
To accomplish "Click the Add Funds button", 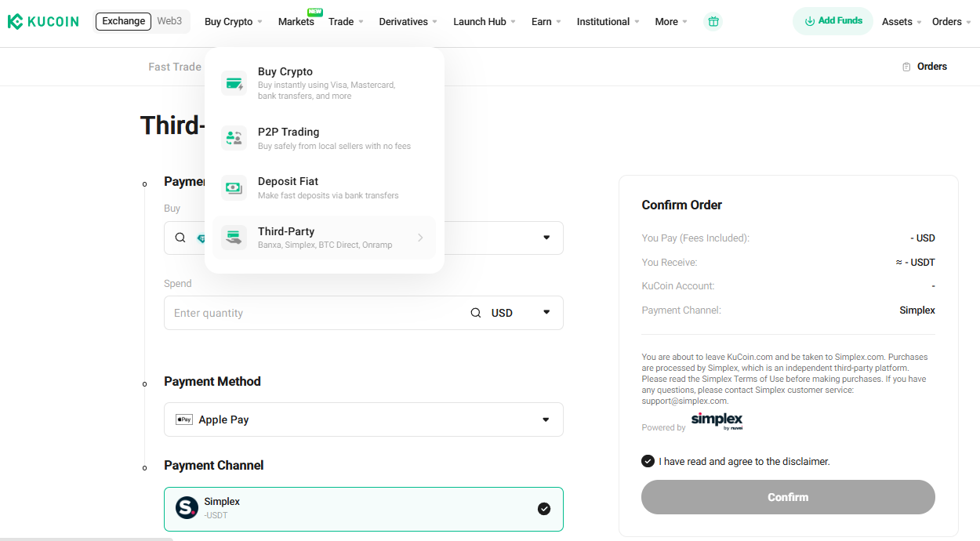I will [833, 21].
